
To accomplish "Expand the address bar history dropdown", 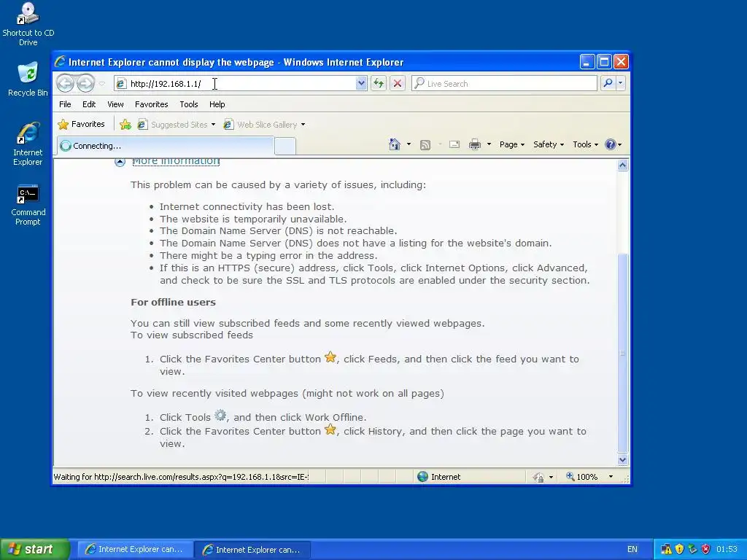I will (361, 84).
